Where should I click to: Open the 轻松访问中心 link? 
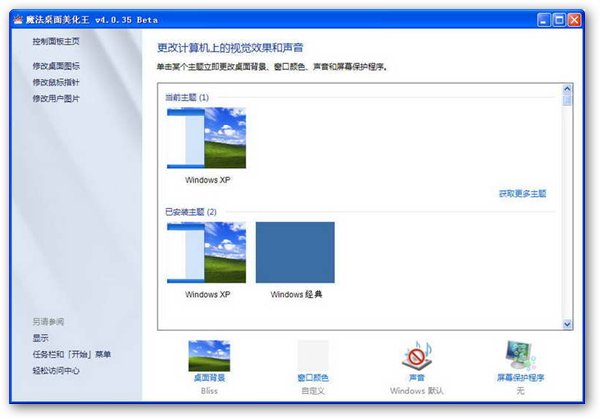pyautogui.click(x=56, y=370)
